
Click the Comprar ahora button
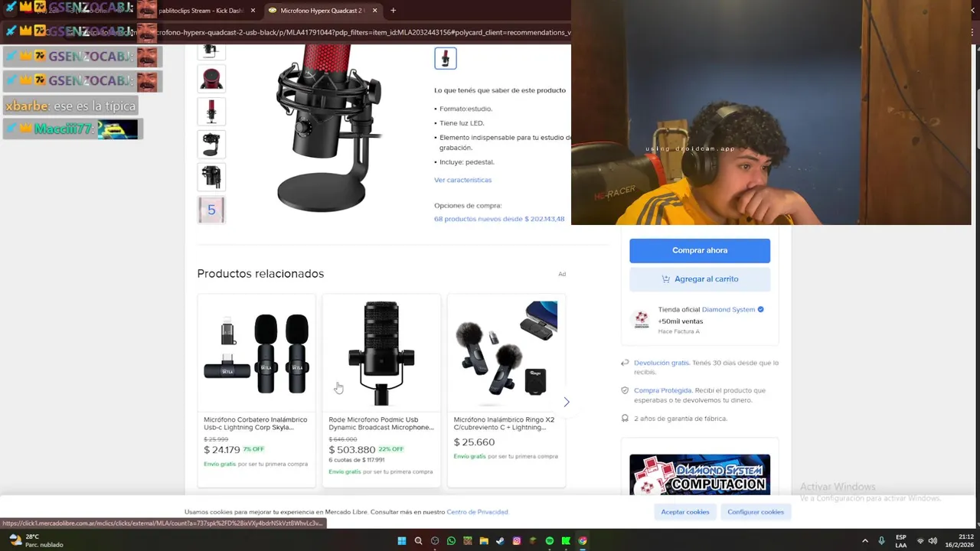click(700, 250)
